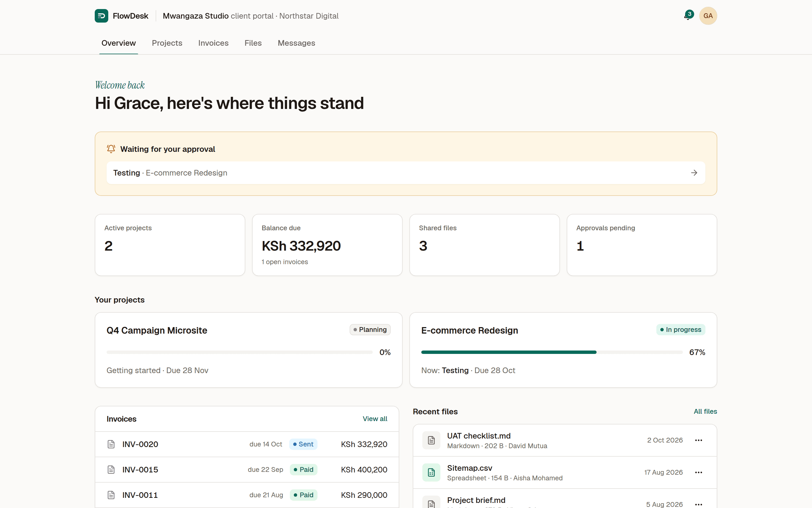Image resolution: width=812 pixels, height=508 pixels.
Task: Click the Q4 Campaign Microsite progress bar
Action: click(240, 352)
